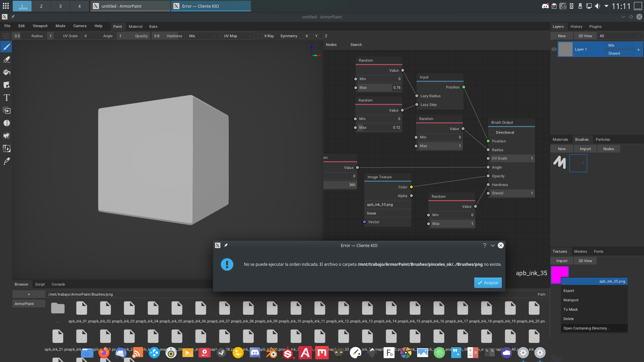
Task: Switch to the Material tab
Action: [x=136, y=26]
